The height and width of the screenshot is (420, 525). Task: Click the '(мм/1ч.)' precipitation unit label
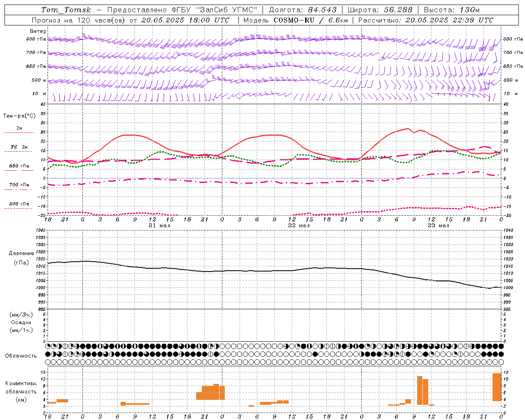click(21, 330)
